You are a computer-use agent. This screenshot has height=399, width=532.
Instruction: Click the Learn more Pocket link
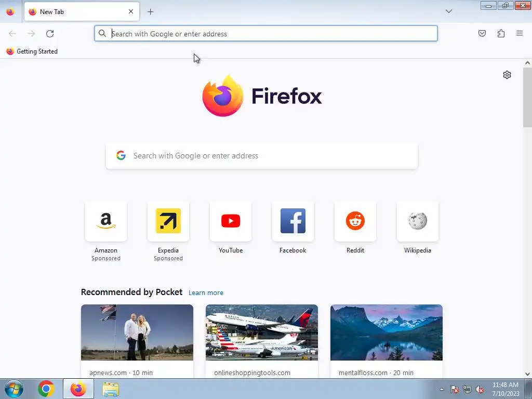206,293
